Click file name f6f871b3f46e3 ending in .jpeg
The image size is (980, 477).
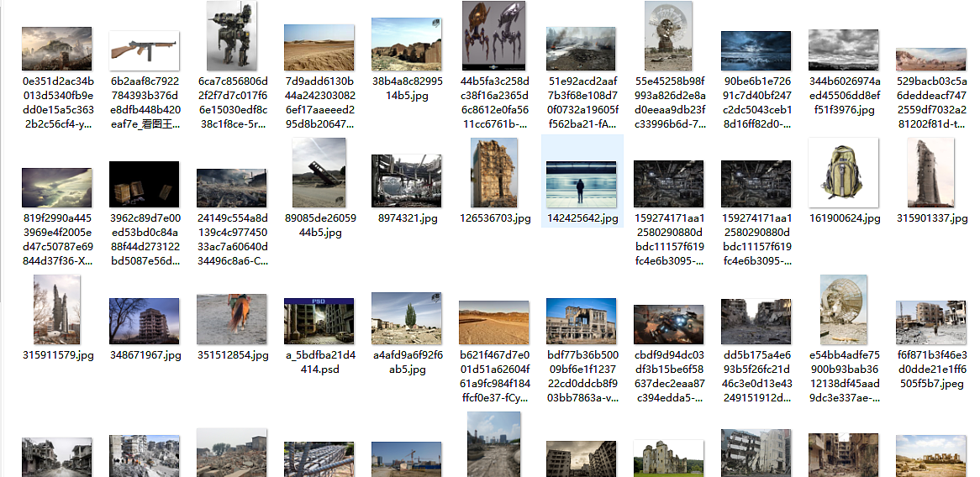[931, 370]
